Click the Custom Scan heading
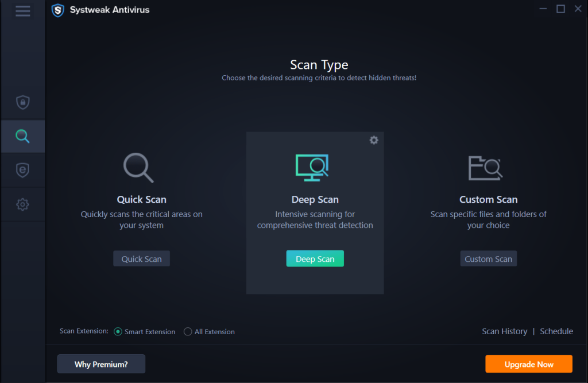Image resolution: width=588 pixels, height=383 pixels. click(x=488, y=200)
